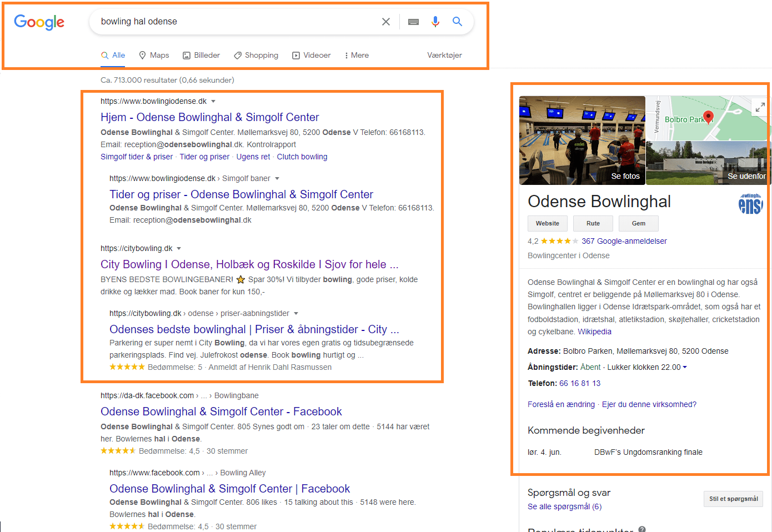Click the blue search magnifier icon
The height and width of the screenshot is (532, 772).
tap(457, 22)
